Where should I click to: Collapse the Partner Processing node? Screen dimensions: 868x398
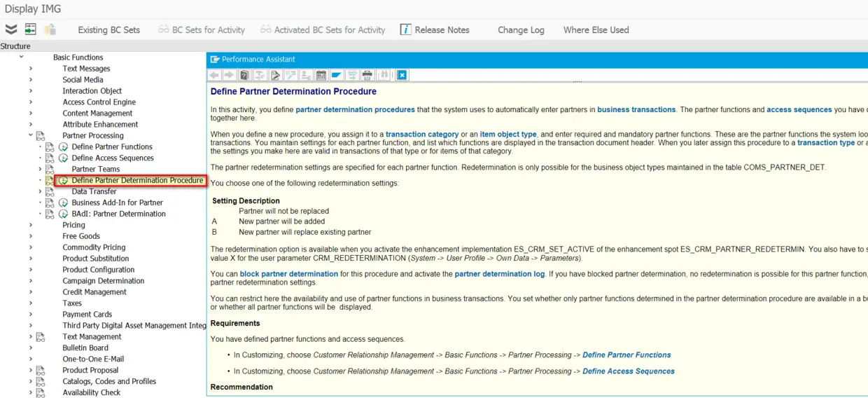click(x=31, y=135)
